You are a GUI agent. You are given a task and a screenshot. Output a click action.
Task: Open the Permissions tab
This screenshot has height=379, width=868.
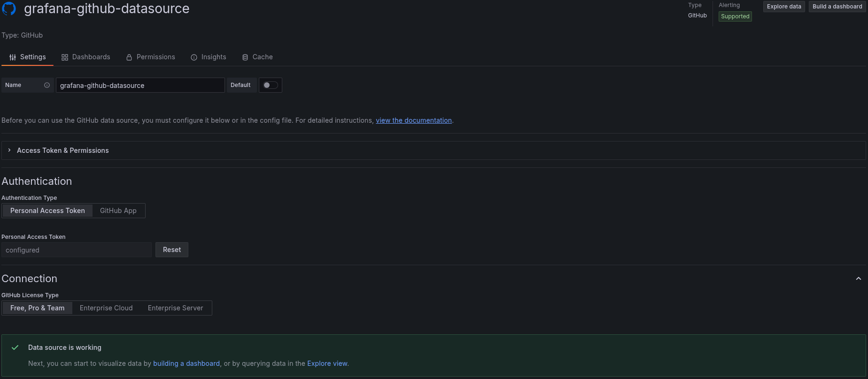point(150,57)
